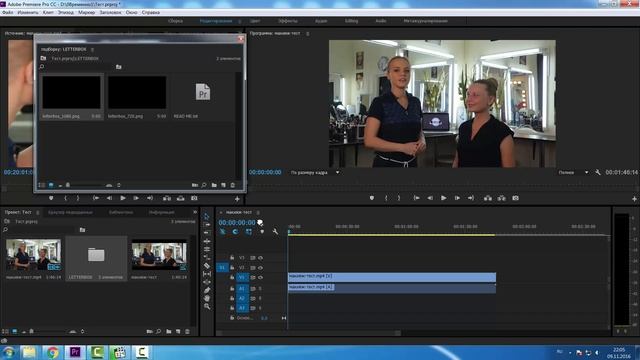Viewport: 640px width, 360px height.
Task: Select the Hand tool in the tools panel
Action: (x=207, y=298)
